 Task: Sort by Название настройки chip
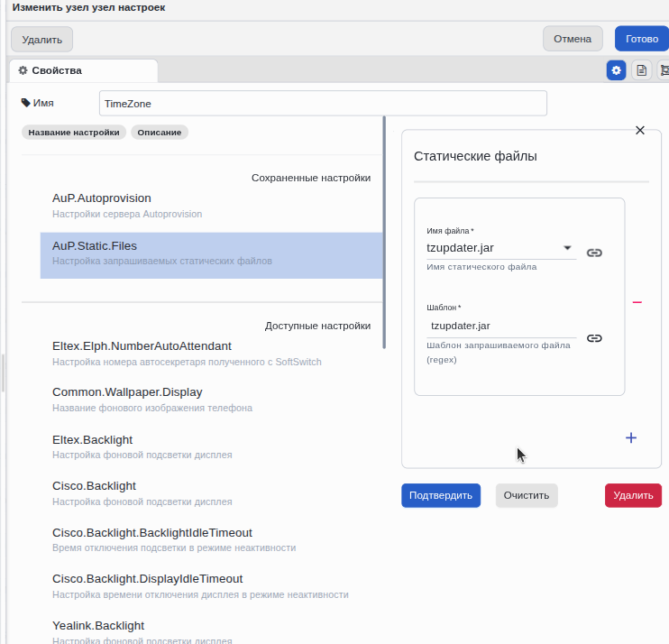click(x=74, y=133)
